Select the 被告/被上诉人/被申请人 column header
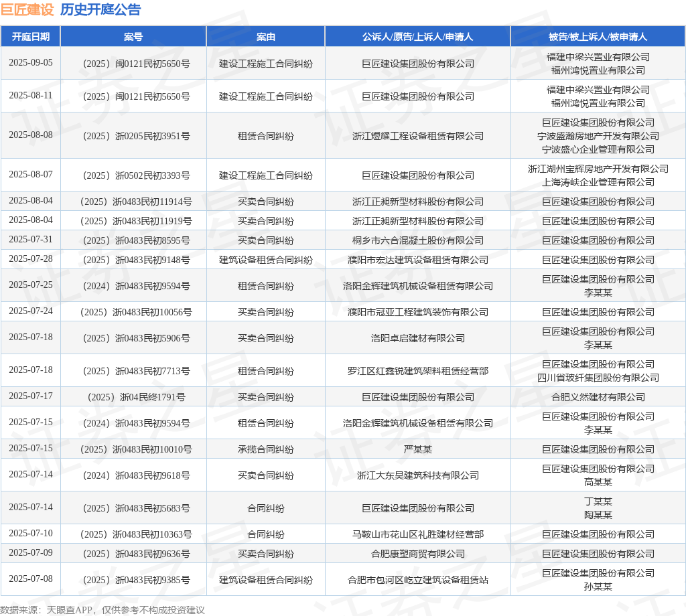Viewport: 686px width, 616px height. [598, 37]
